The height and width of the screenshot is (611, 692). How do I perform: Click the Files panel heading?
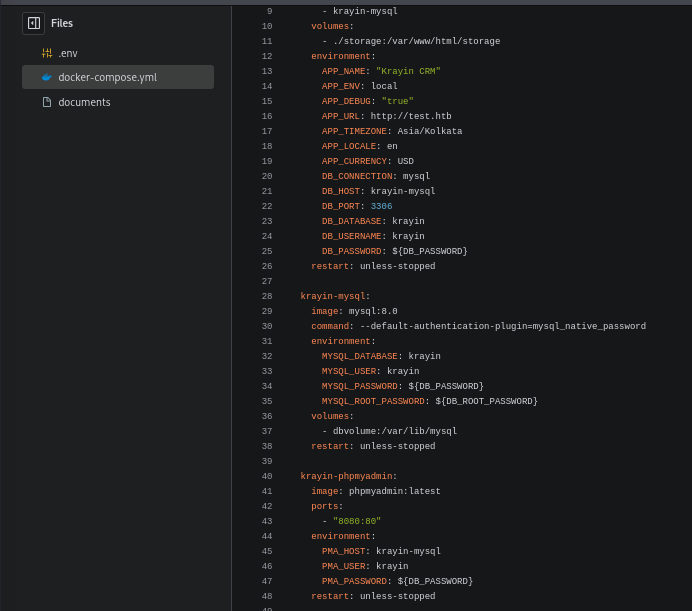pyautogui.click(x=62, y=23)
